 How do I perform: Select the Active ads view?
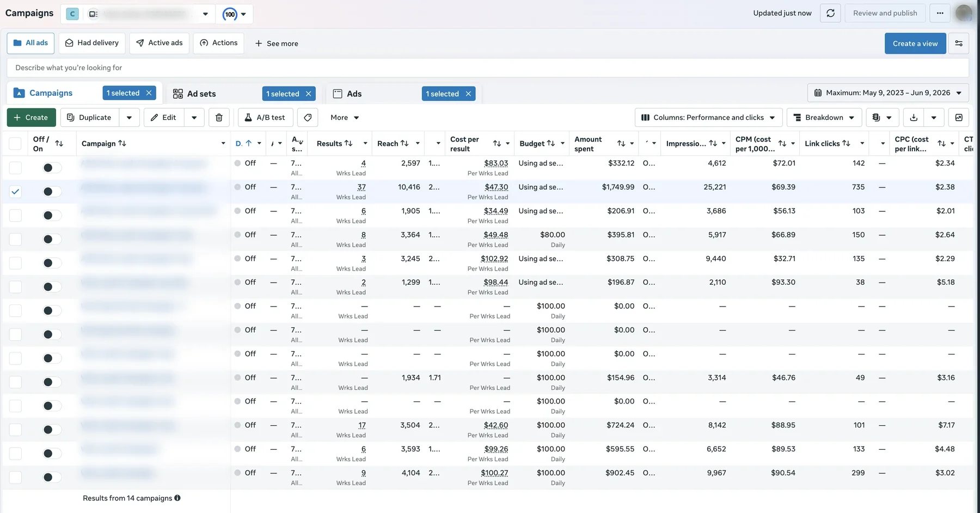coord(159,43)
